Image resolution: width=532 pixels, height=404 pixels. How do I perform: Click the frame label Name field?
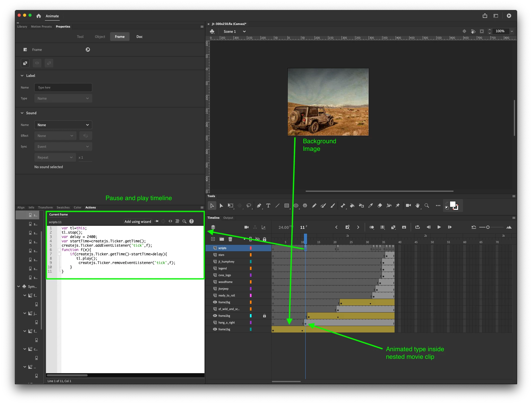click(x=63, y=87)
